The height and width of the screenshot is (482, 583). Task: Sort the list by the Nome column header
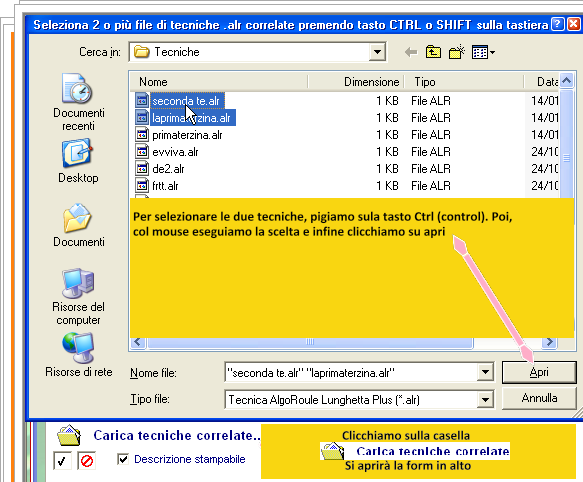pos(219,82)
